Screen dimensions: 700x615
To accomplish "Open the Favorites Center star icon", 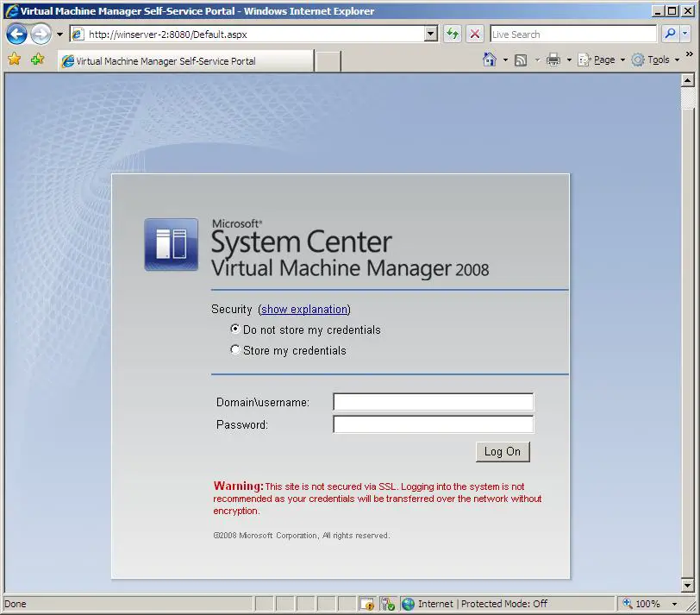I will pyautogui.click(x=15, y=59).
